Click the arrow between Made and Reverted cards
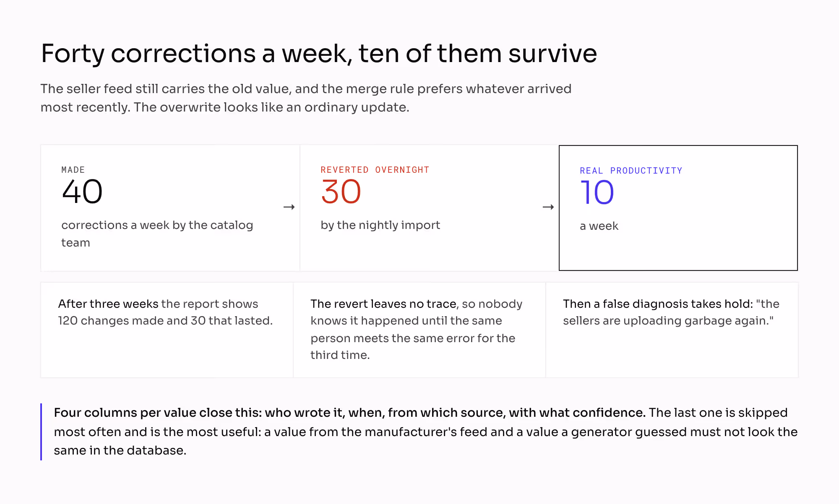Screen dimensions: 839x504 [x=289, y=207]
